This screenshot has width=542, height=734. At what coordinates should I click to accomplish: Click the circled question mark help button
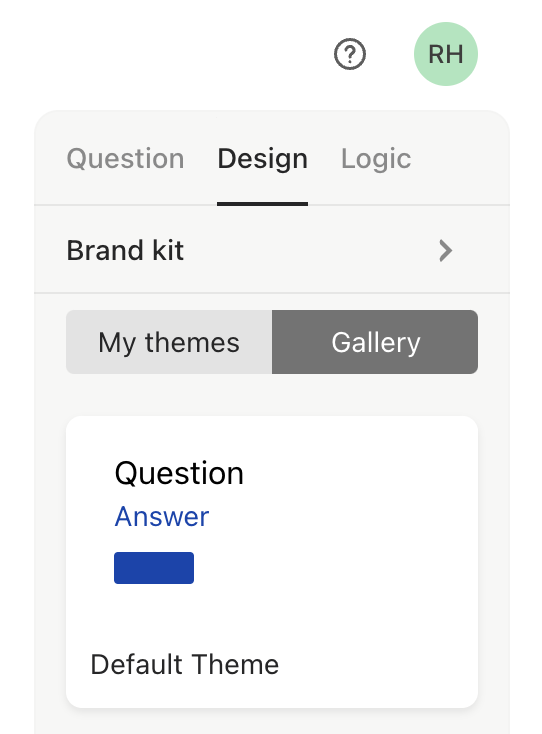[x=350, y=54]
